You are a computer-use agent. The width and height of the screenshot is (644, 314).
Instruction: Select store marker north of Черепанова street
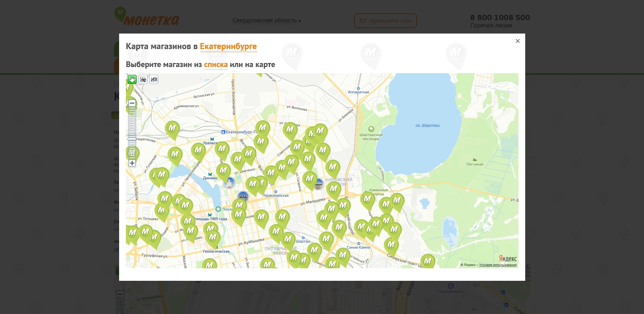coord(172,129)
